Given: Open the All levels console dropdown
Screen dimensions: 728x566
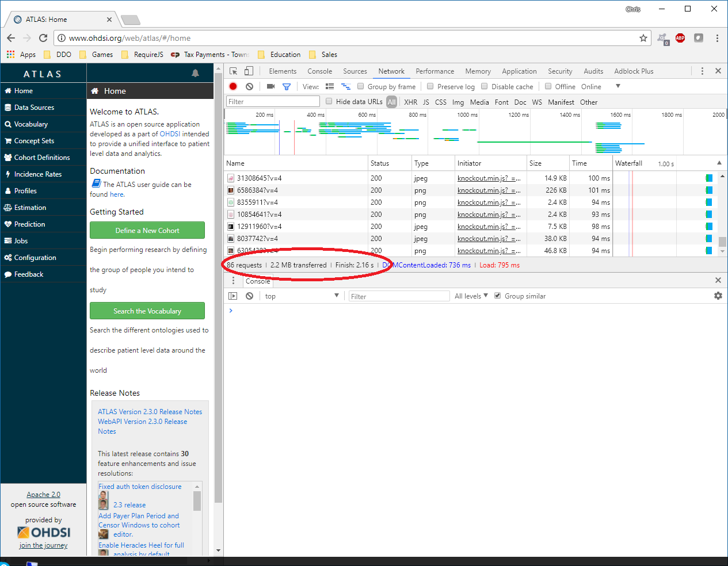Looking at the screenshot, I should (x=470, y=295).
